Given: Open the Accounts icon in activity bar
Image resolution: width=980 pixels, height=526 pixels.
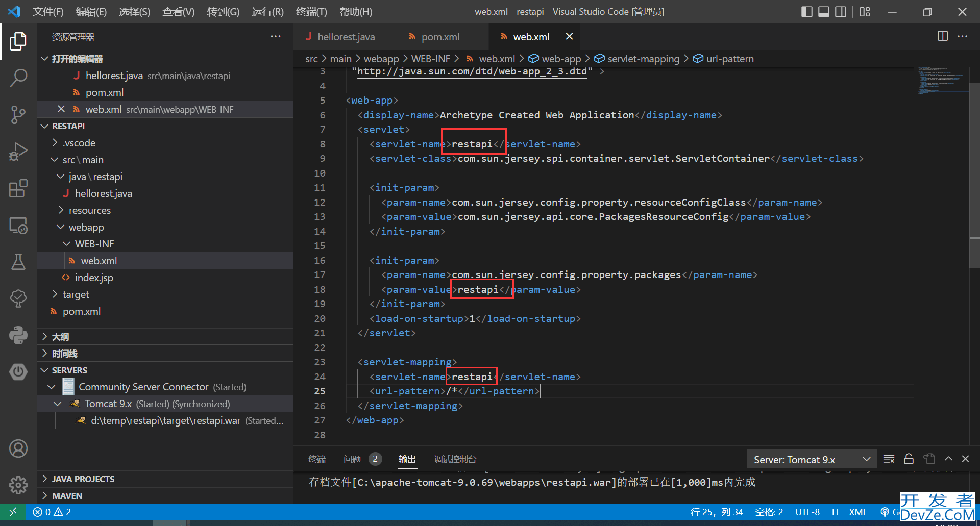Looking at the screenshot, I should coord(18,448).
